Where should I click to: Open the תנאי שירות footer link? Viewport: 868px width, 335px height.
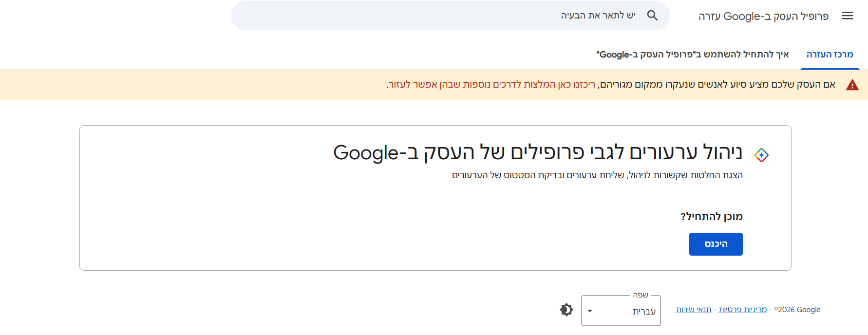[694, 309]
